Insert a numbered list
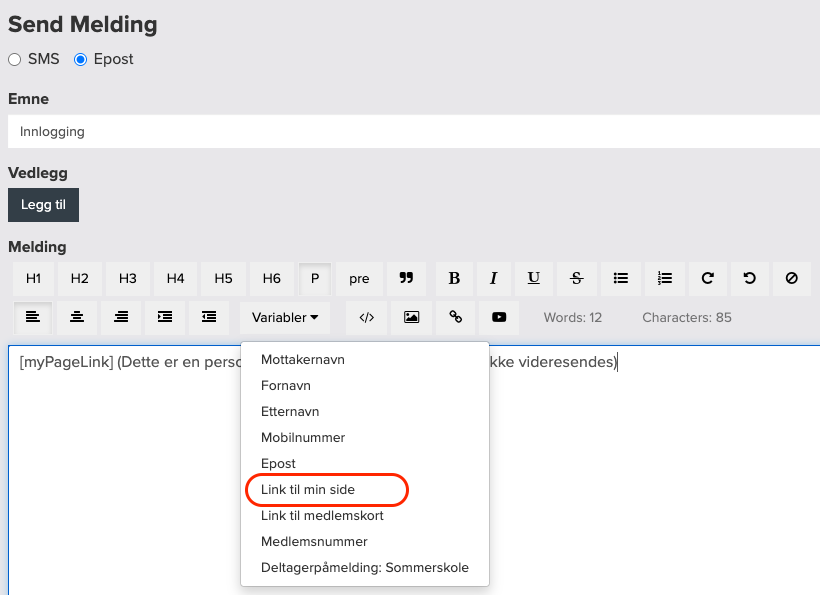The width and height of the screenshot is (820, 595). pos(665,279)
